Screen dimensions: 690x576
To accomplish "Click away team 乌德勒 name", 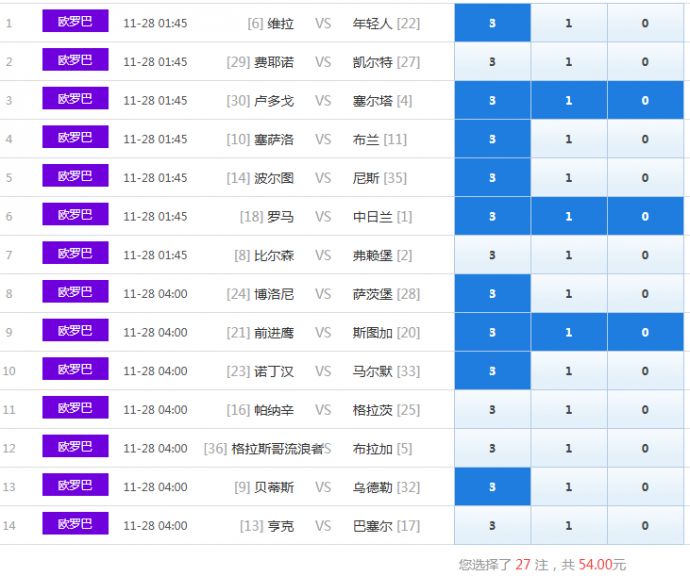I will (x=374, y=487).
